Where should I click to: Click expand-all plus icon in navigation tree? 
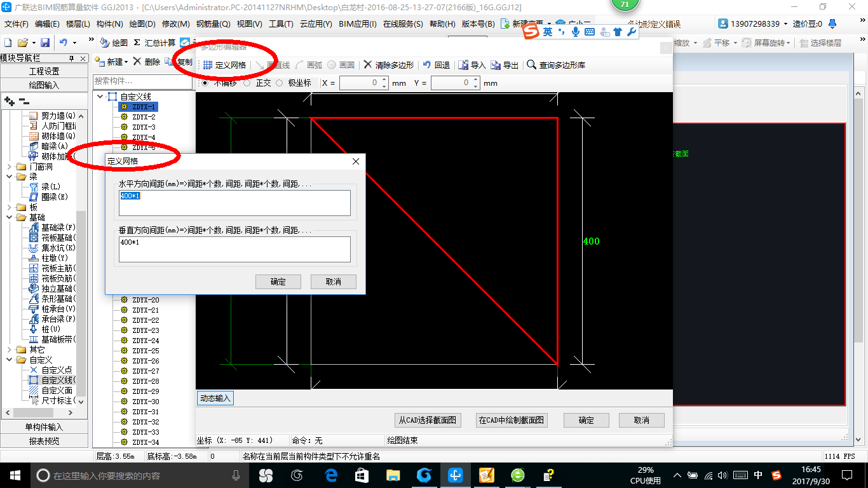9,101
